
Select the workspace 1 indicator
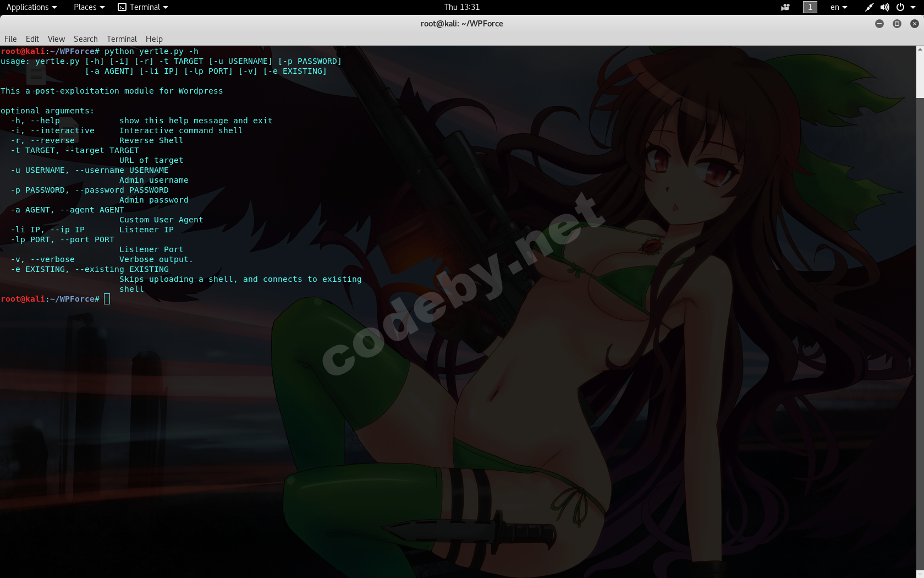(810, 7)
